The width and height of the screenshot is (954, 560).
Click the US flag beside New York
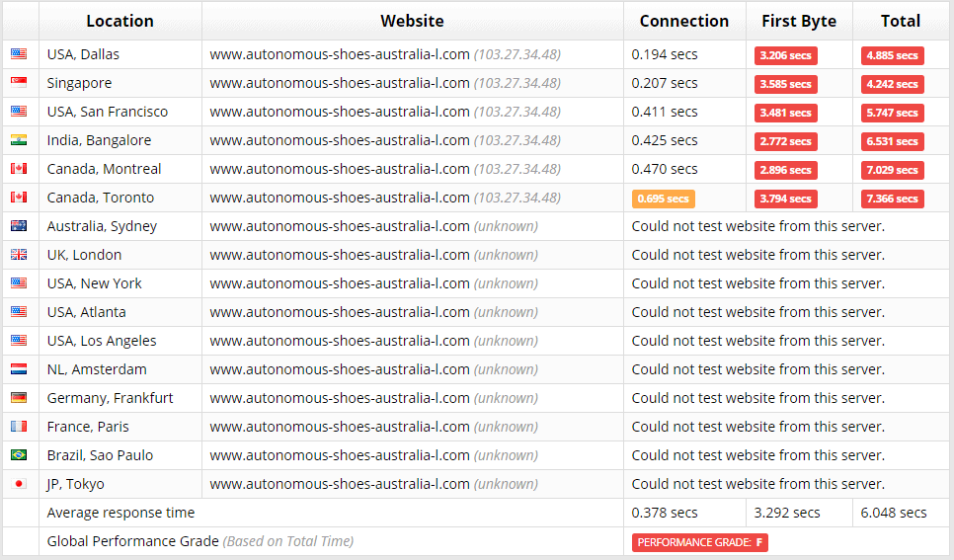tap(19, 283)
